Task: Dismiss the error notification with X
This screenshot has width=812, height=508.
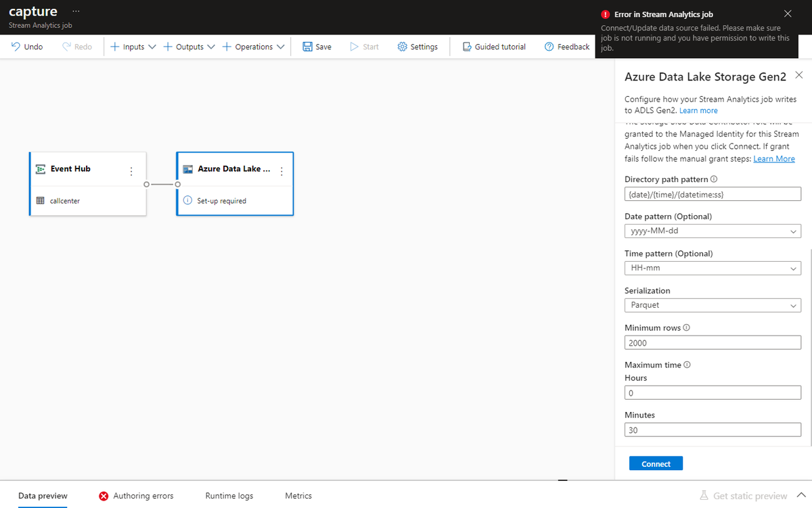Action: (787, 14)
